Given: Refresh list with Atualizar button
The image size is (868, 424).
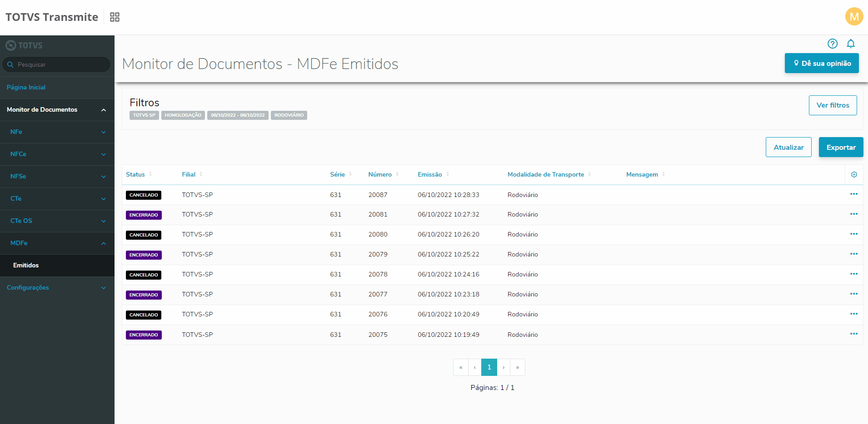Looking at the screenshot, I should pos(788,147).
